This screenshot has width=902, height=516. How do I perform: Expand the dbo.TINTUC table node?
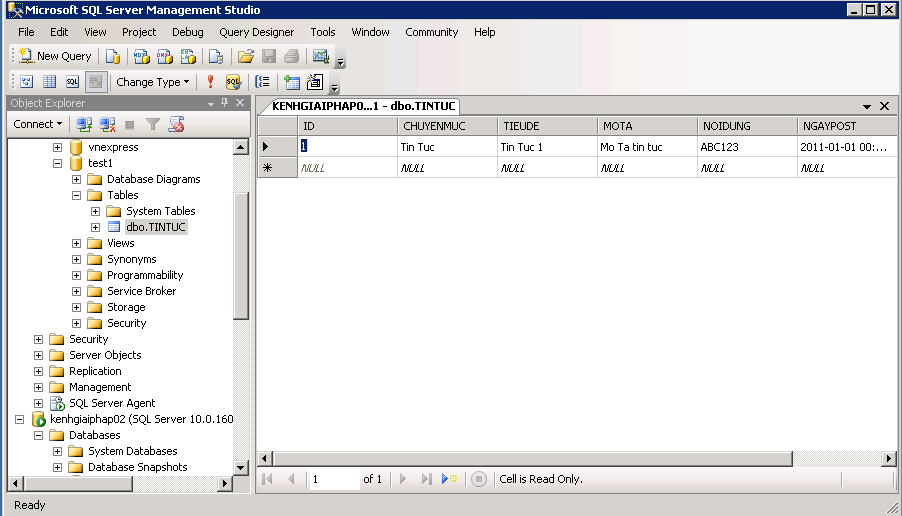click(95, 227)
